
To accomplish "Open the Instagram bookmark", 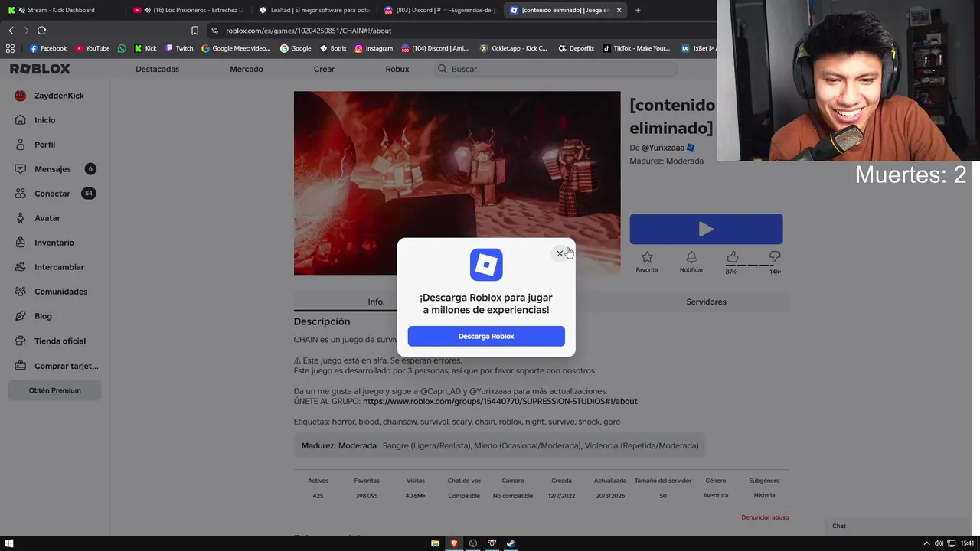I will (374, 48).
